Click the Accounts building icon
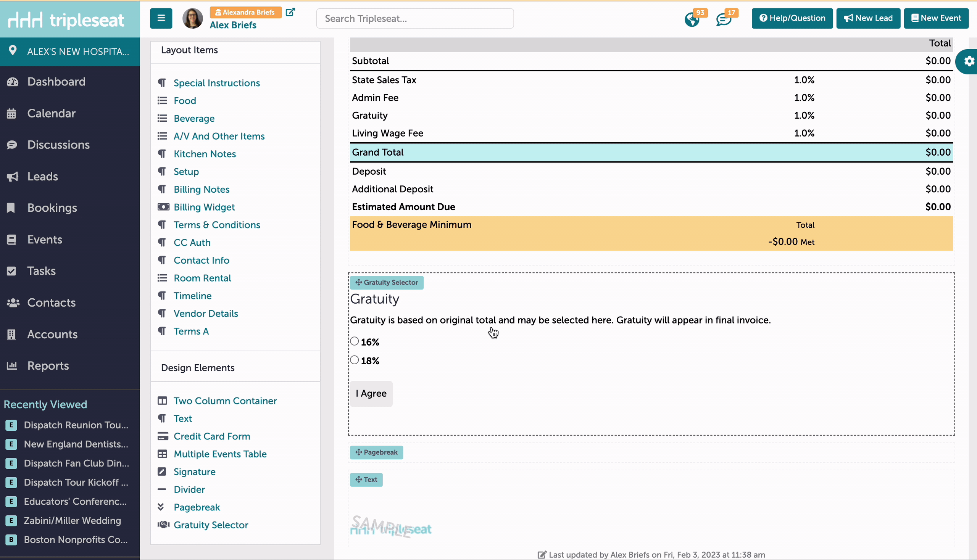The image size is (977, 560). [11, 334]
